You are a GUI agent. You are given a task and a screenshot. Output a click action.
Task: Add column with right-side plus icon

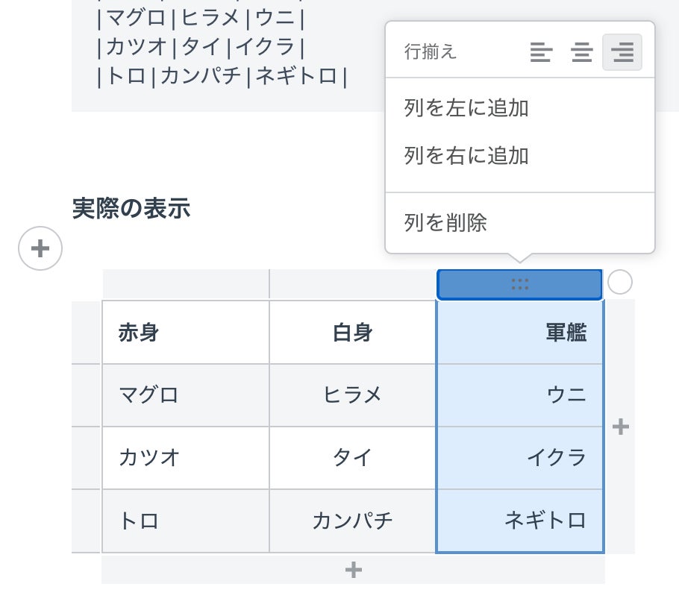620,427
